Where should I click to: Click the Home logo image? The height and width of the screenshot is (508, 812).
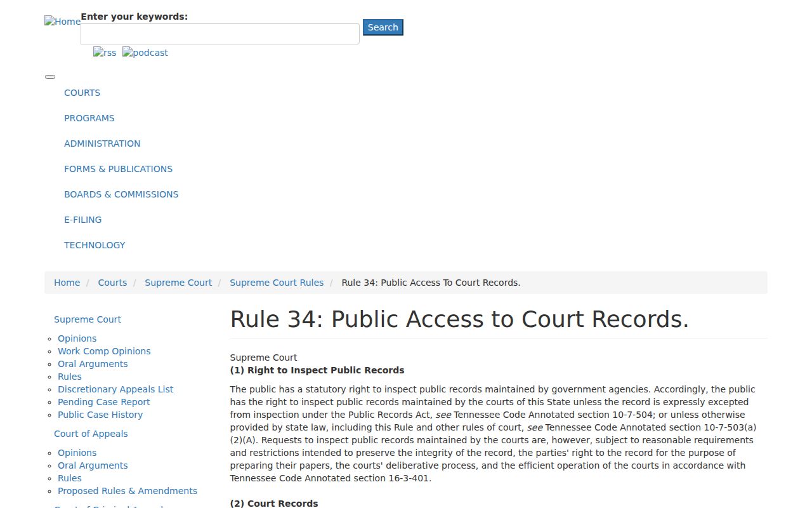[x=62, y=22]
